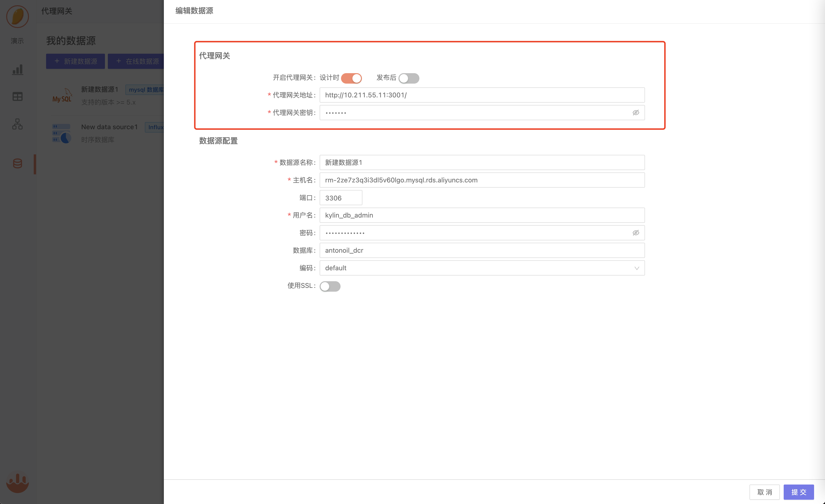Screen dimensions: 825x504
Task: Click the 新建数据源 button
Action: click(75, 61)
